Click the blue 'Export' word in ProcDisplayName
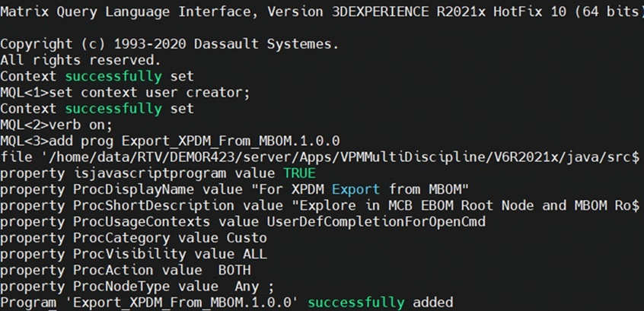This screenshot has height=311, width=644. [x=355, y=189]
